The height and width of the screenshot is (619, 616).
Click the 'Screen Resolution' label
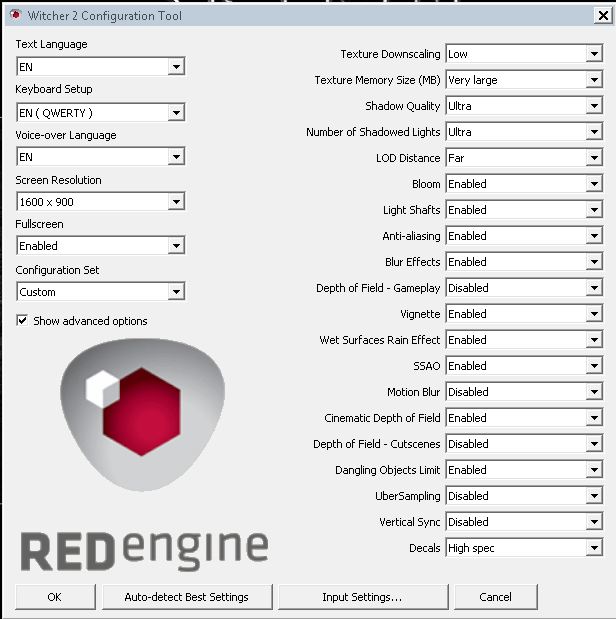pyautogui.click(x=58, y=180)
